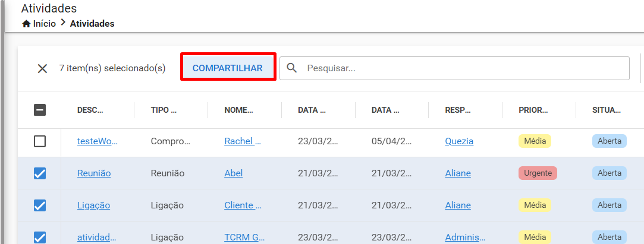Sort by SITUA... column header
Image resolution: width=644 pixels, height=244 pixels.
(x=607, y=110)
